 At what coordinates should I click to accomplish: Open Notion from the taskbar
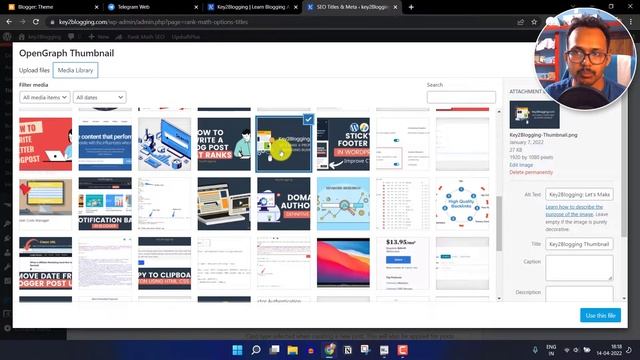click(x=348, y=350)
